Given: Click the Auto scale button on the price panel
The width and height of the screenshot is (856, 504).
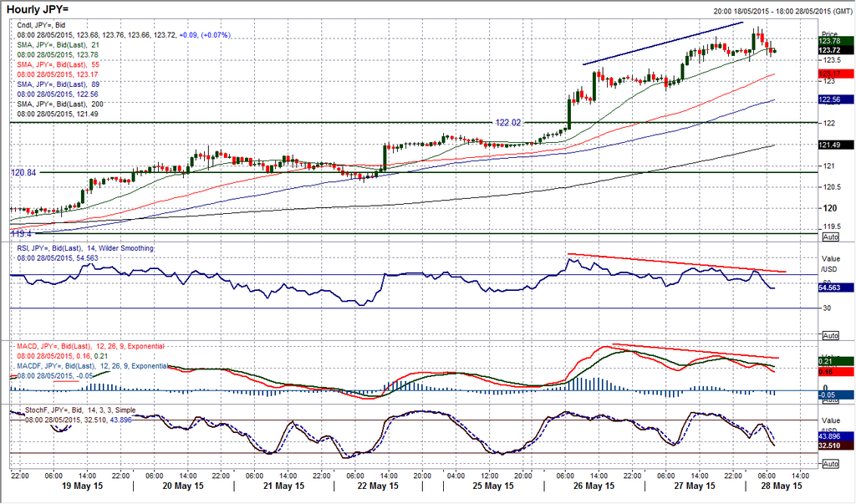Looking at the screenshot, I should pyautogui.click(x=830, y=237).
